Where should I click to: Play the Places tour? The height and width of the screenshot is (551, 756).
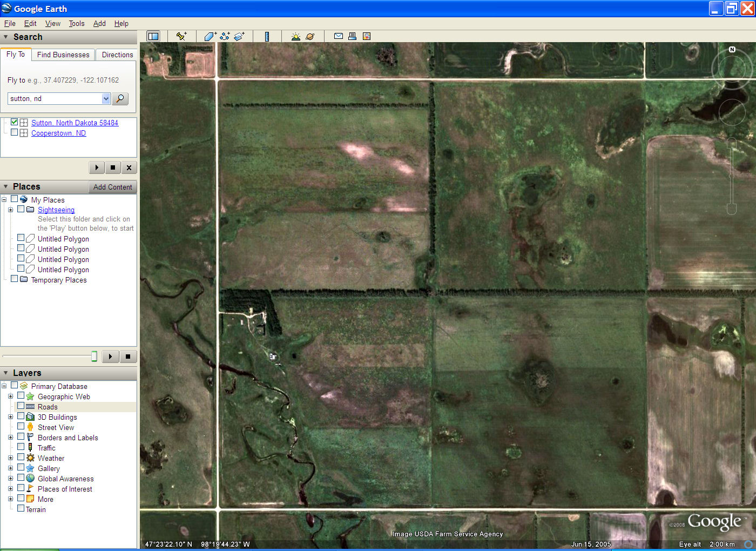110,357
